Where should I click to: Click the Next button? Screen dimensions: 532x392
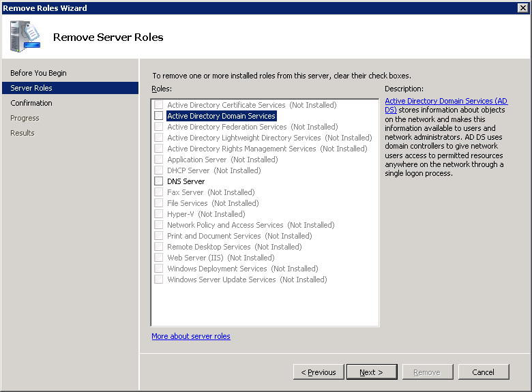372,372
